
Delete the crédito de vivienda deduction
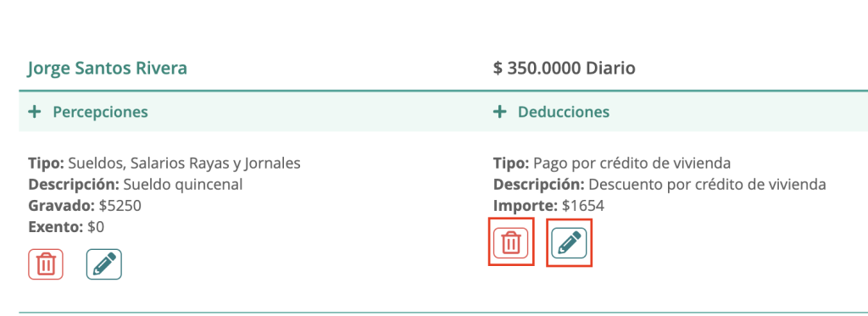pyautogui.click(x=511, y=243)
